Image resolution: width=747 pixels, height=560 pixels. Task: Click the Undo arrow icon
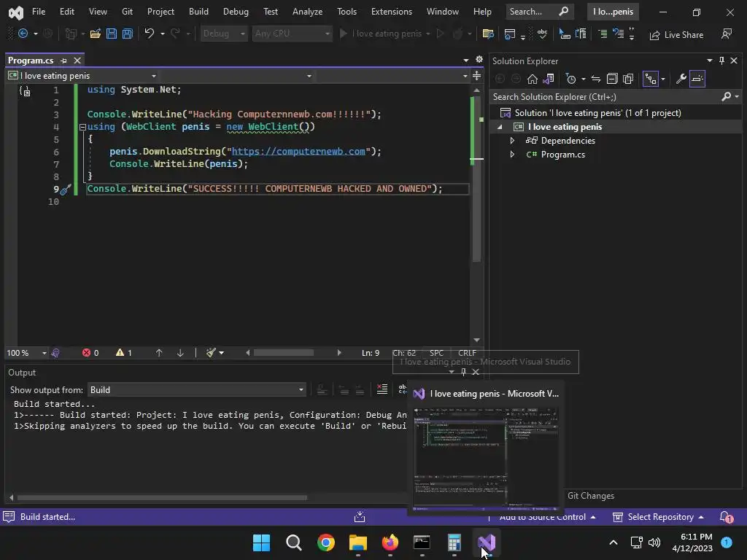[149, 34]
